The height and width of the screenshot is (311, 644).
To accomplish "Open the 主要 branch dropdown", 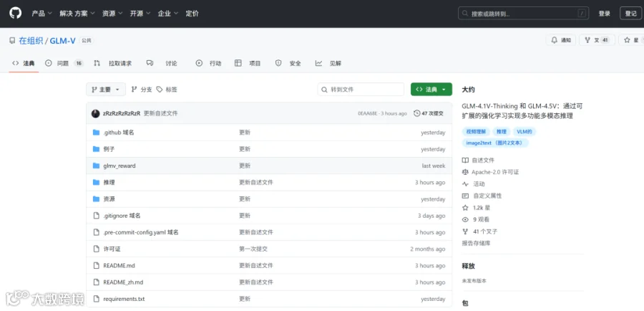I will point(106,90).
